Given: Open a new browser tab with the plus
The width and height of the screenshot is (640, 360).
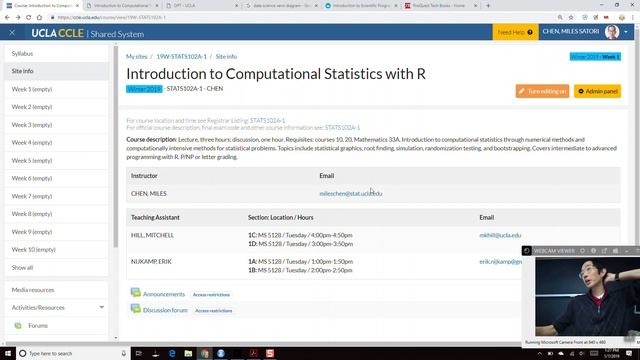Looking at the screenshot, I should click(x=488, y=6).
